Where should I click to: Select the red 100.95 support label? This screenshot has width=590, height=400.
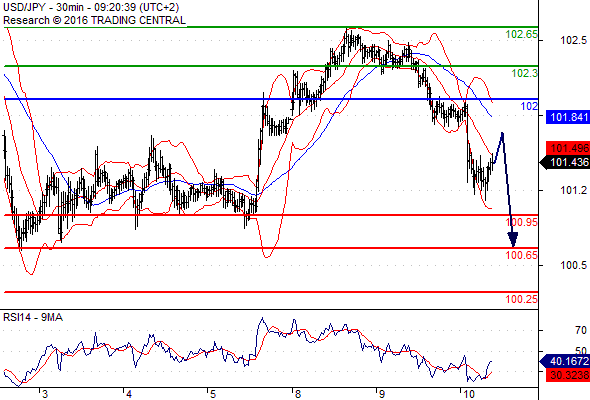522,222
